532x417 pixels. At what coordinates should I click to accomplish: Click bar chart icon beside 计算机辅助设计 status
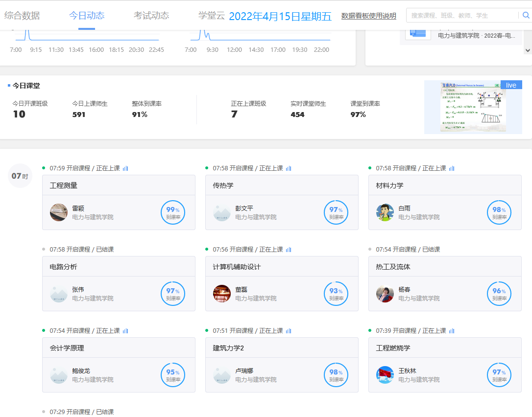(289, 250)
